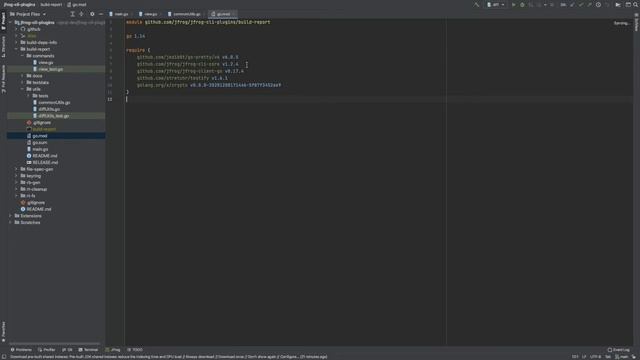Expand the docs folder
The height and width of the screenshot is (360, 640).
22,76
